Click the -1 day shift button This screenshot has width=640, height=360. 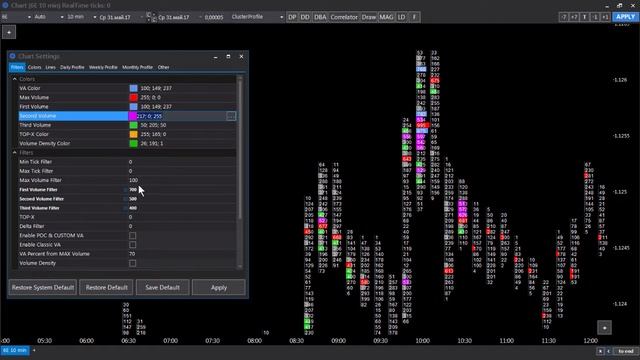[x=595, y=17]
